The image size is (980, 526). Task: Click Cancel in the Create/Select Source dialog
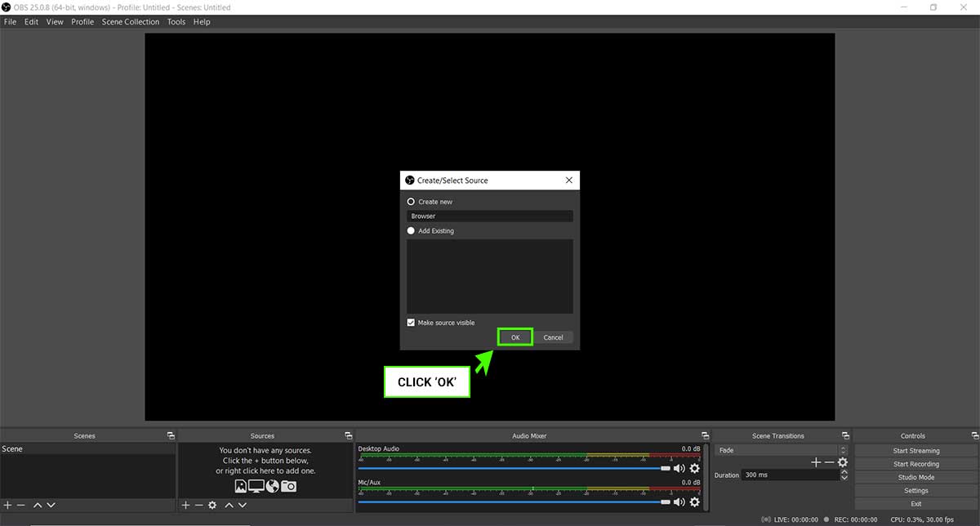(554, 337)
